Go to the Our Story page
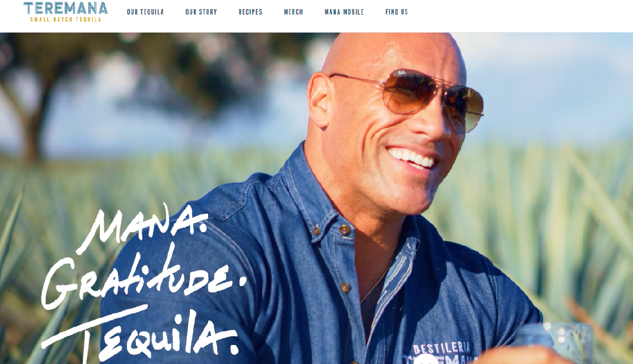Screen dimensions: 633x364 pyautogui.click(x=201, y=12)
